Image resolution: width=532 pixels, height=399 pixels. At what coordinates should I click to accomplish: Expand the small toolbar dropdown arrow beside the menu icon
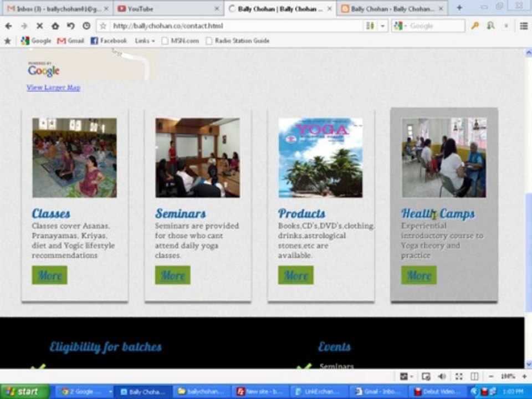point(506,26)
